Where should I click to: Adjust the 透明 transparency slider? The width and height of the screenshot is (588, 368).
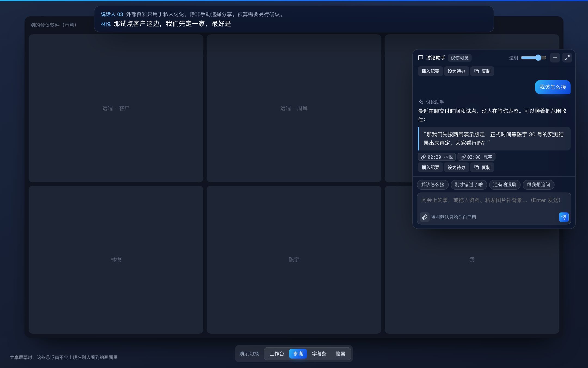click(x=534, y=58)
